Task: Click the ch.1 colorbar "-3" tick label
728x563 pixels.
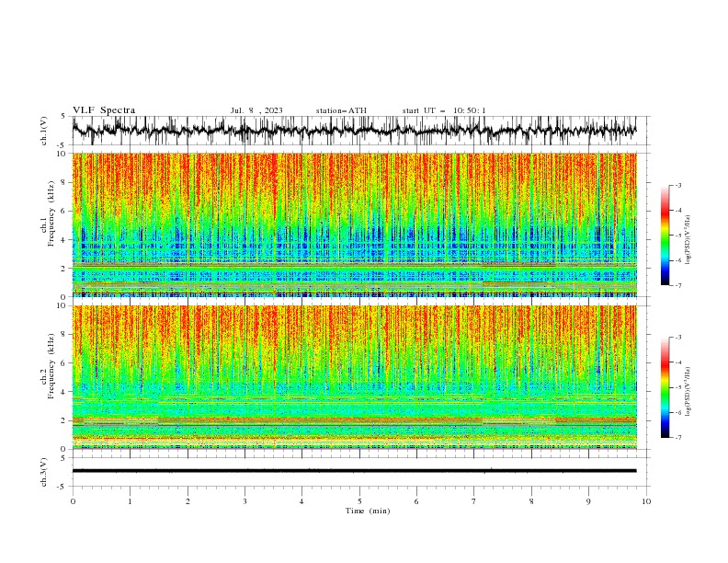Action: click(x=678, y=185)
